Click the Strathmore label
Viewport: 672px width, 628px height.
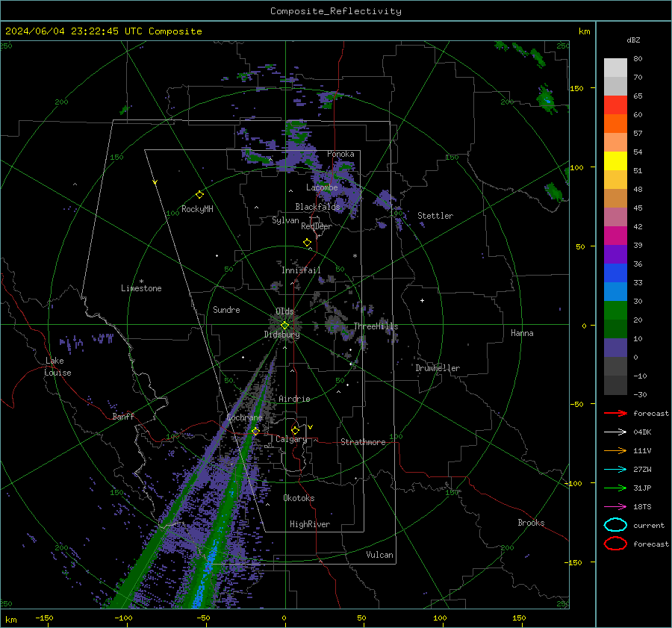(363, 442)
